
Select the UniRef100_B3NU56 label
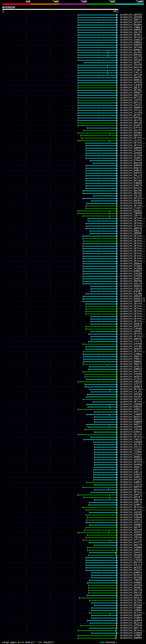pyautogui.click(x=131, y=183)
